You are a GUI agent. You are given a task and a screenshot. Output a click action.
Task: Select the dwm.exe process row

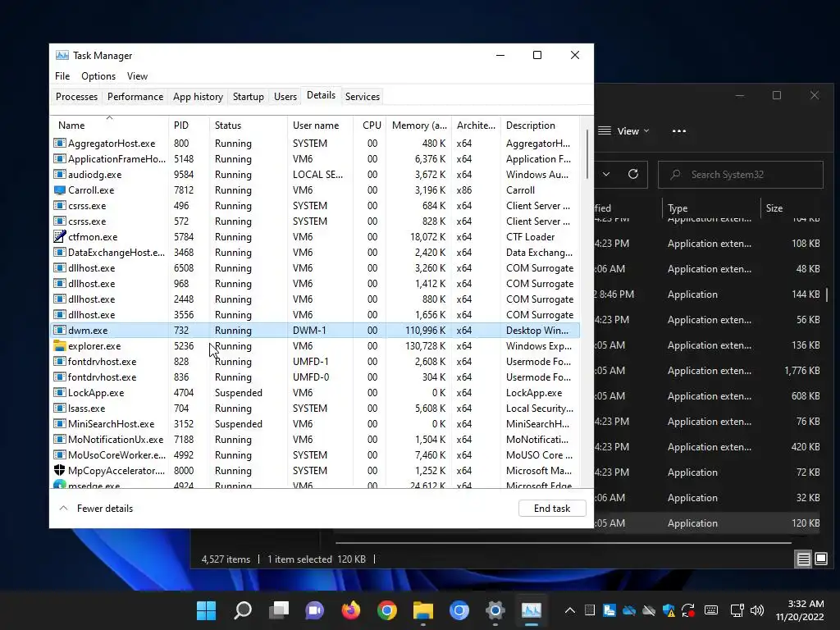pyautogui.click(x=315, y=331)
